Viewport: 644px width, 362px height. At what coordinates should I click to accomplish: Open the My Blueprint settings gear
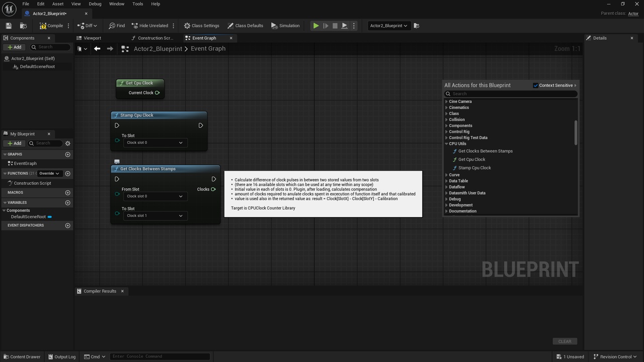point(68,143)
